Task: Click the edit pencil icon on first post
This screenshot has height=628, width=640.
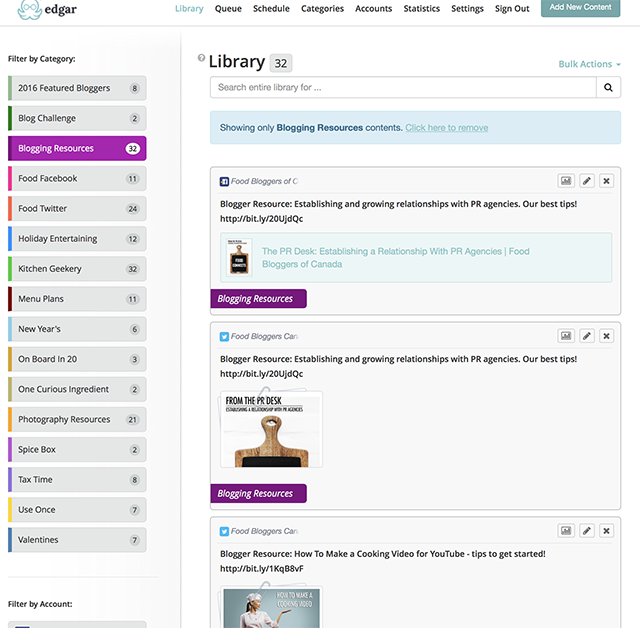Action: click(587, 181)
